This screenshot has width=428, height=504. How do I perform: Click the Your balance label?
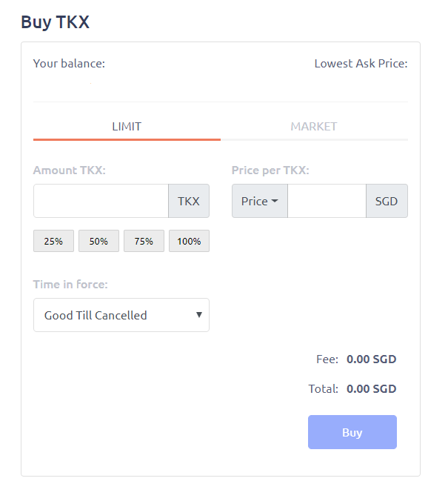click(69, 64)
